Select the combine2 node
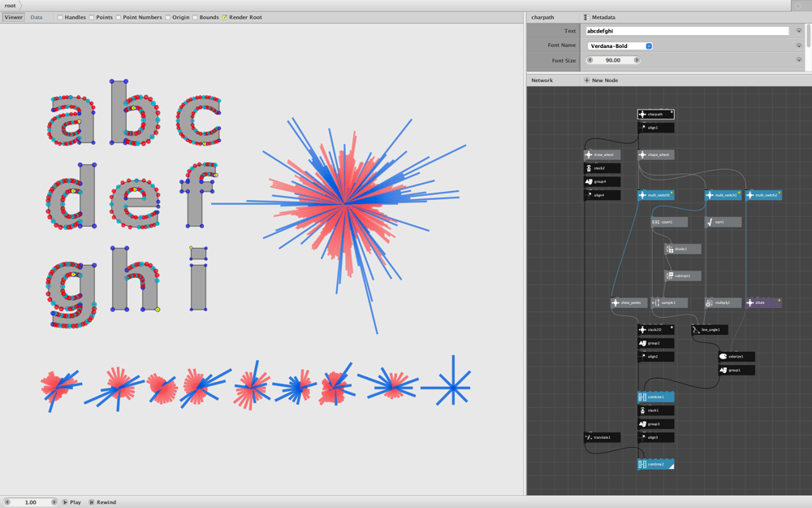This screenshot has width=812, height=508. (x=655, y=464)
